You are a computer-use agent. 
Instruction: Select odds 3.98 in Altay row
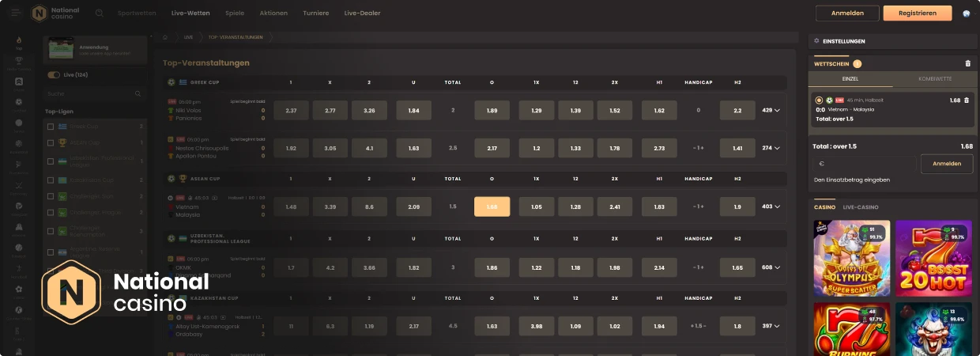click(537, 326)
